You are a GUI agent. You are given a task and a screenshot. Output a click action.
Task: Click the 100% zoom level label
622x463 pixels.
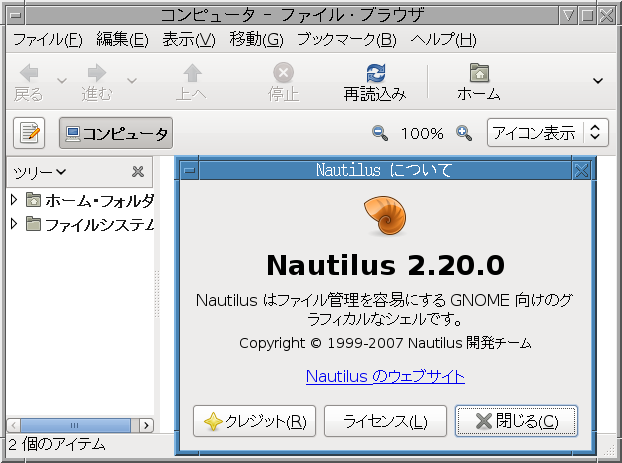(422, 133)
